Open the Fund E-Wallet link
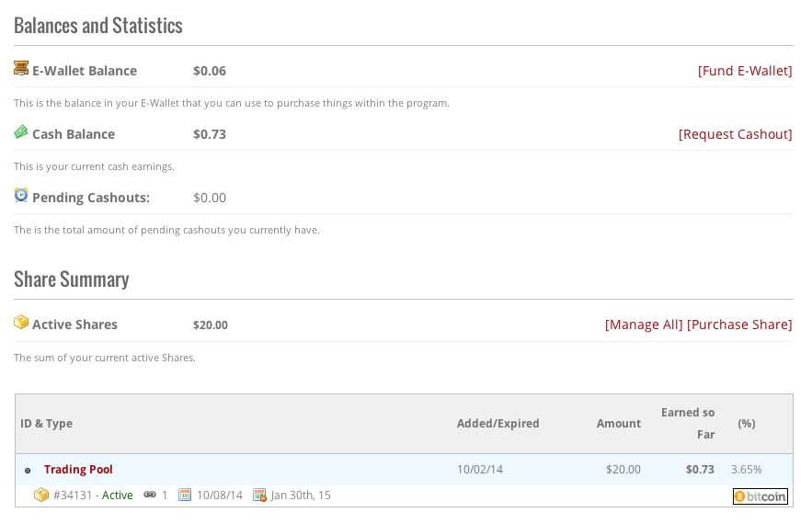The width and height of the screenshot is (812, 524). [745, 71]
